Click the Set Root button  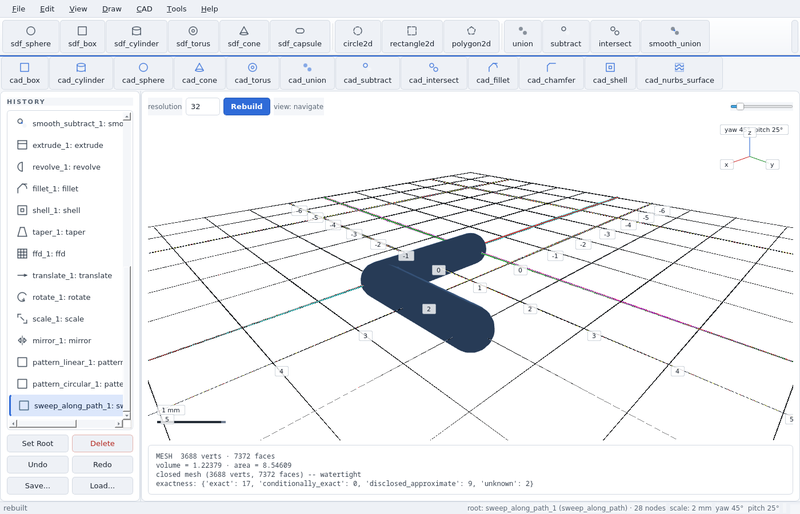pos(37,443)
